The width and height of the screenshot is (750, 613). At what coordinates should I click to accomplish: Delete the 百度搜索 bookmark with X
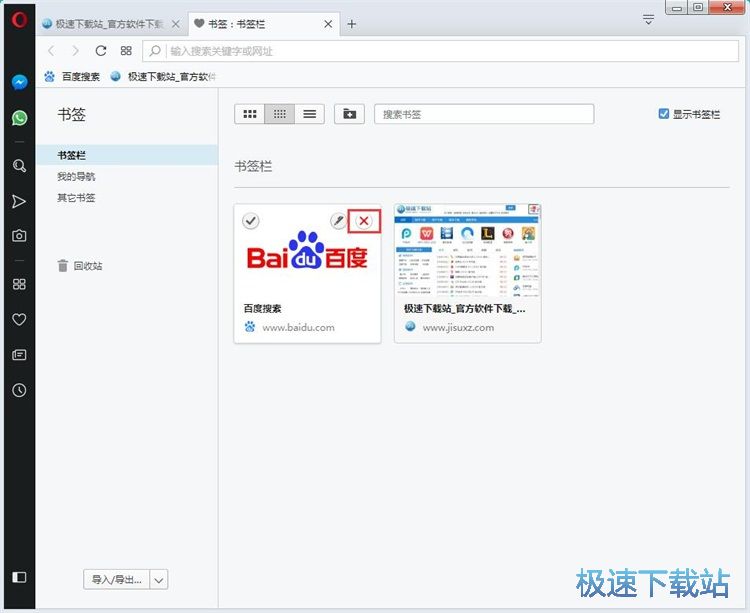tap(364, 221)
